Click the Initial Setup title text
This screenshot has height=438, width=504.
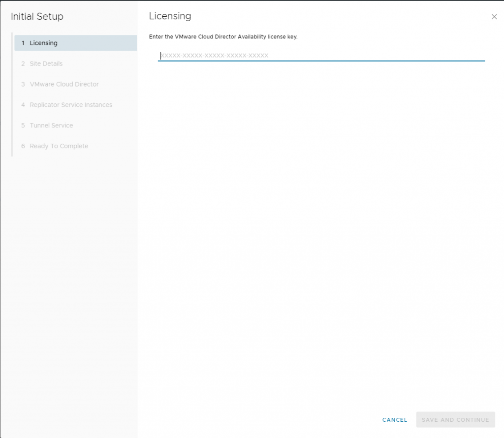(37, 16)
